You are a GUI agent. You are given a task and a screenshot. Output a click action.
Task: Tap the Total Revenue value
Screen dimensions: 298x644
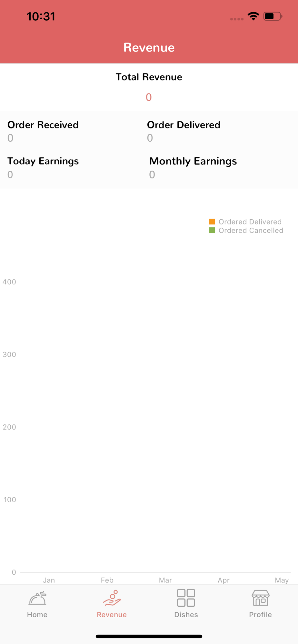(x=149, y=97)
